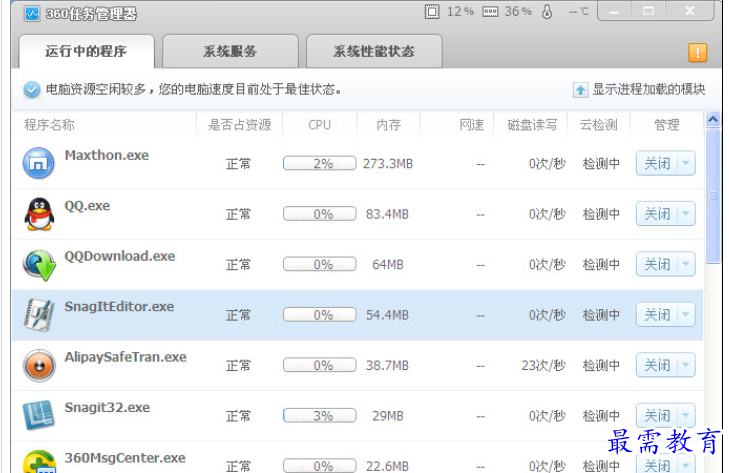The height and width of the screenshot is (473, 729).
Task: Click the 23次/秒 disk read value
Action: [543, 366]
